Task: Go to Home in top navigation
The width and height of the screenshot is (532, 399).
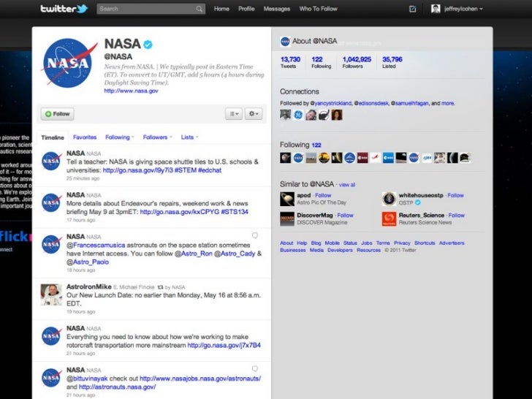Action: click(221, 9)
